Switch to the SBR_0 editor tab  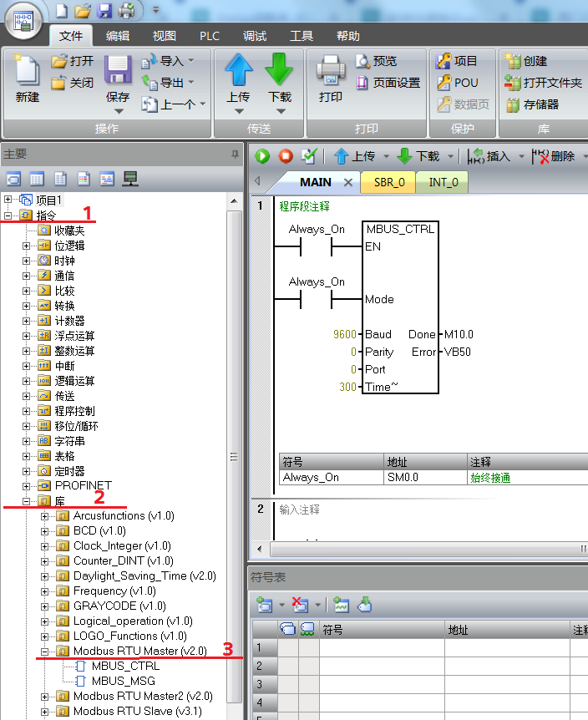click(x=388, y=182)
